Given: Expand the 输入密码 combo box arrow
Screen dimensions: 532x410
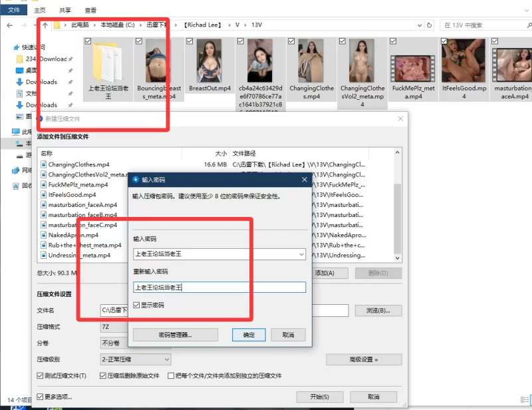Looking at the screenshot, I should (302, 254).
